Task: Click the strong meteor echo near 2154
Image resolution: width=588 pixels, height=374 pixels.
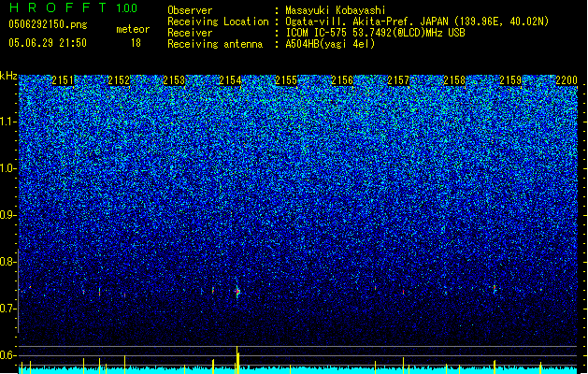Action: click(x=237, y=292)
